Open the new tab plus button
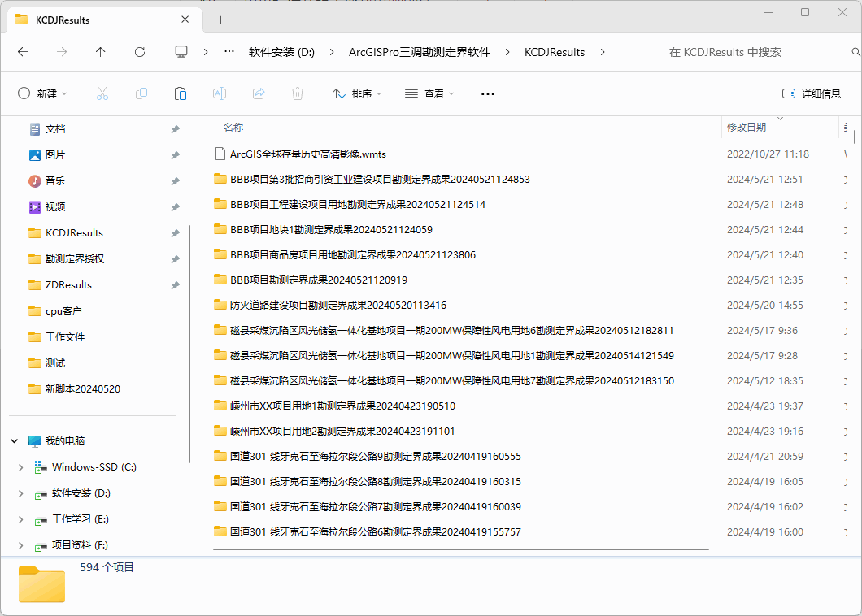The width and height of the screenshot is (862, 616). 220,20
